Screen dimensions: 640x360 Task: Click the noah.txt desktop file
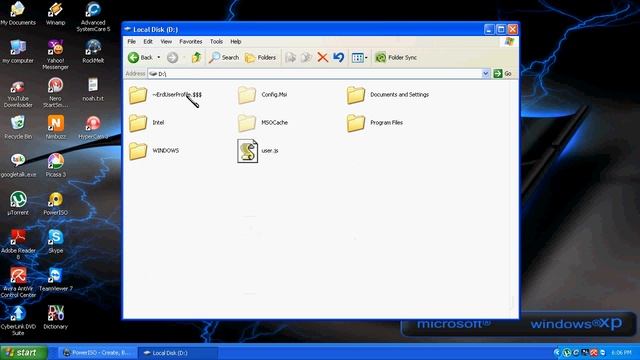pyautogui.click(x=93, y=89)
